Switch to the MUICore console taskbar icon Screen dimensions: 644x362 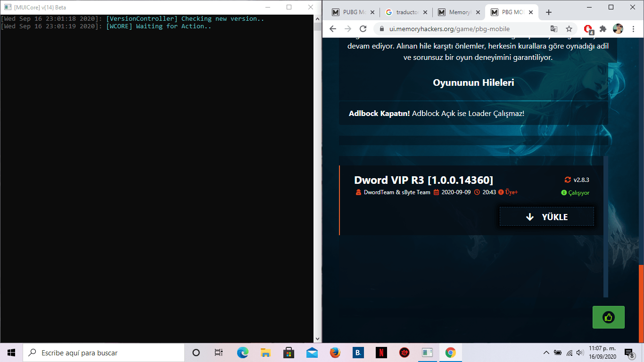(x=427, y=353)
